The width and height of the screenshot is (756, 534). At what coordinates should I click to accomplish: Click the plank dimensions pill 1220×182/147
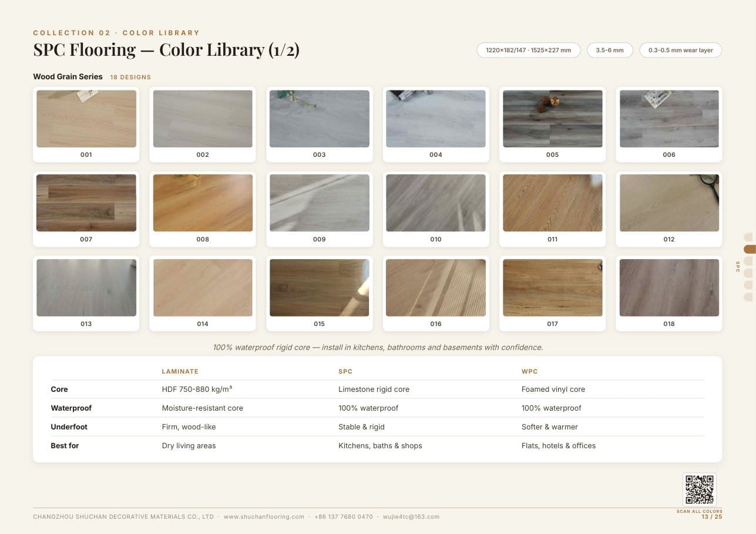[x=529, y=51]
